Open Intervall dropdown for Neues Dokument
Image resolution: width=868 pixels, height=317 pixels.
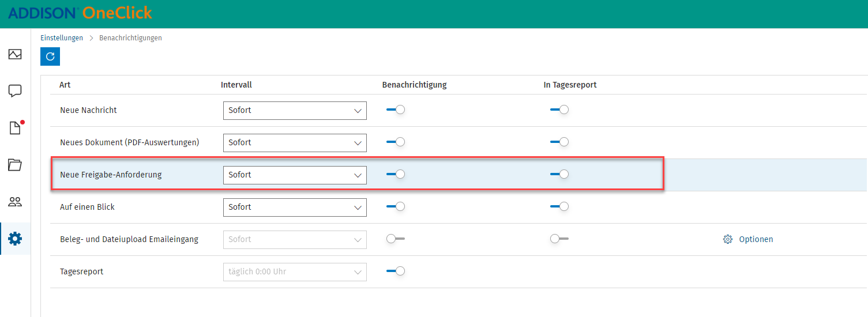295,142
